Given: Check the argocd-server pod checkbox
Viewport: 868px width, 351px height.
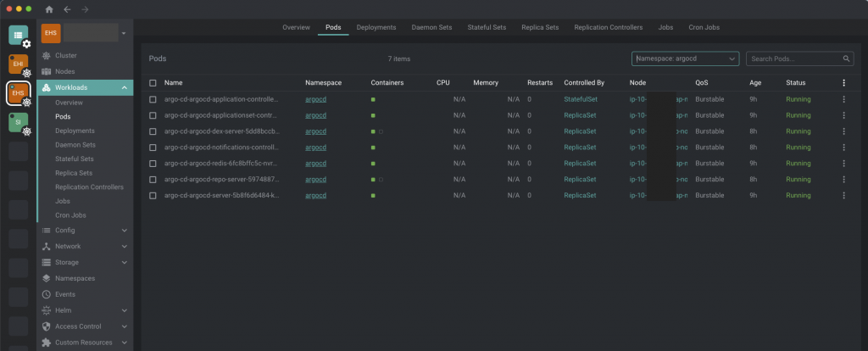Looking at the screenshot, I should 153,196.
